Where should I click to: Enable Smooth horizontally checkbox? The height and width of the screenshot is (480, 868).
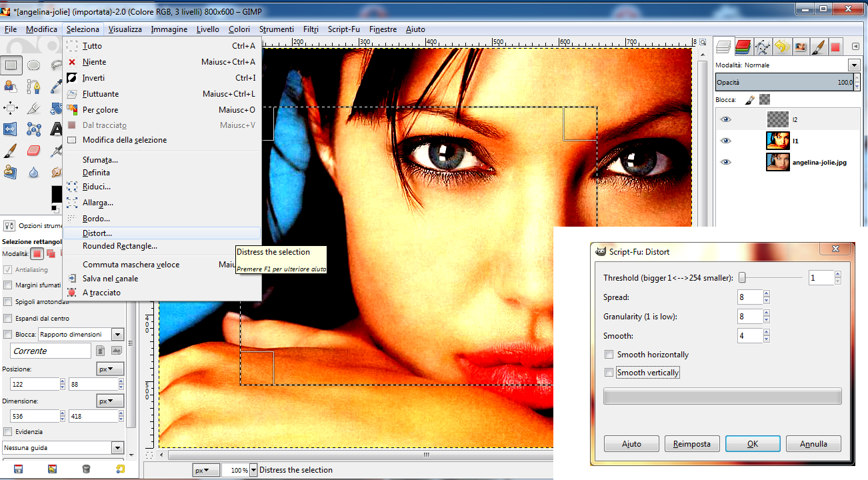(609, 355)
